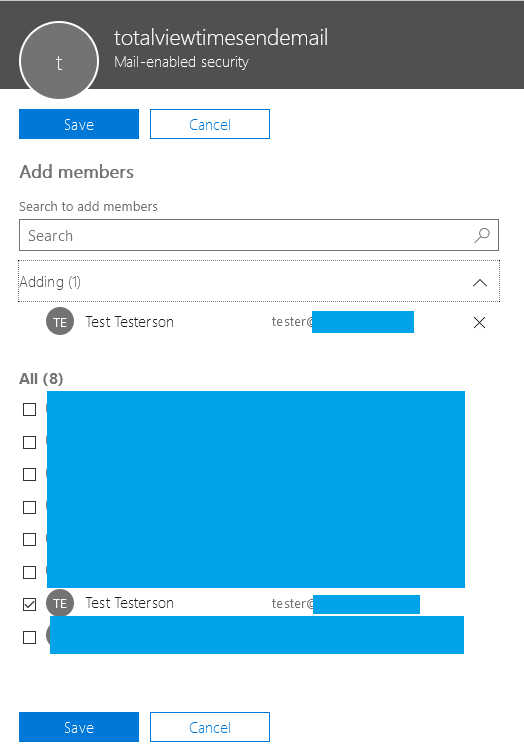
Task: Click the magnifier search icon
Action: click(x=482, y=236)
